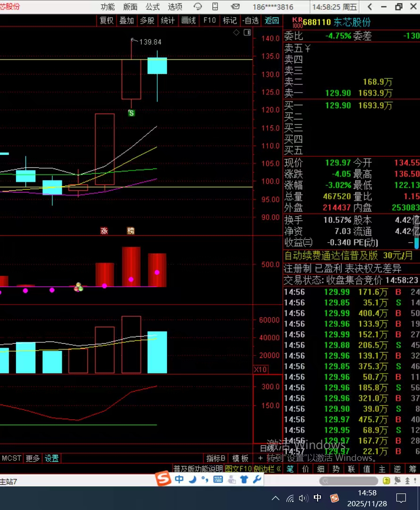Click the mobile phone icon in title bar
Screen dimensions: 420x510
point(215,7)
